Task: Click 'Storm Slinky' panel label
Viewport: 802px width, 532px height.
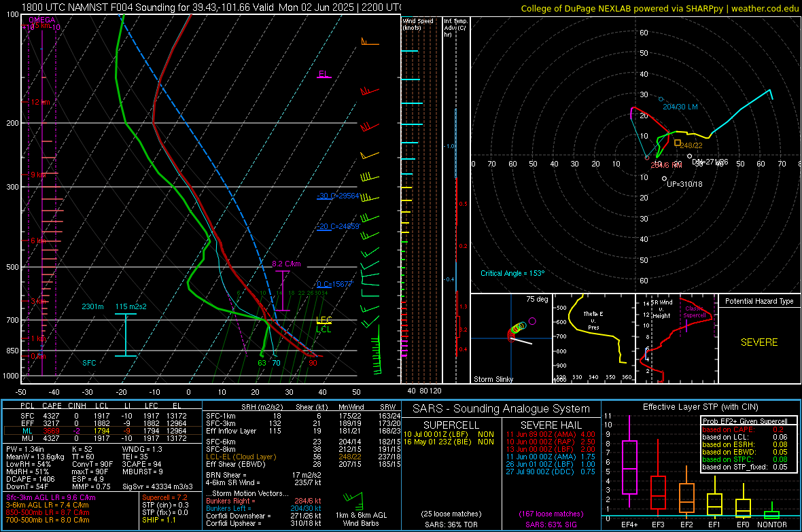Action: pyautogui.click(x=493, y=379)
